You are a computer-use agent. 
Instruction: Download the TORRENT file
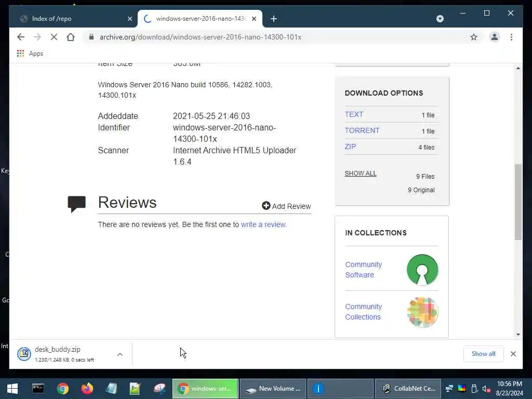(362, 130)
